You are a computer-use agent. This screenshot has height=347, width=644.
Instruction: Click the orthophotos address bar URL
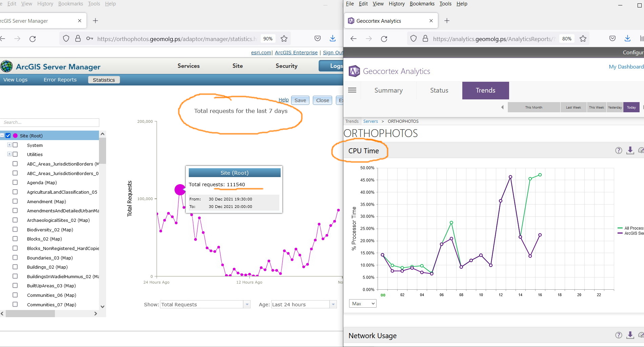tap(176, 39)
